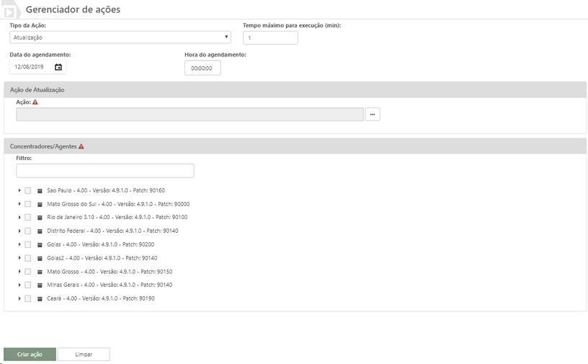
Task: Click the Tempo máximo para execução field
Action: click(270, 38)
